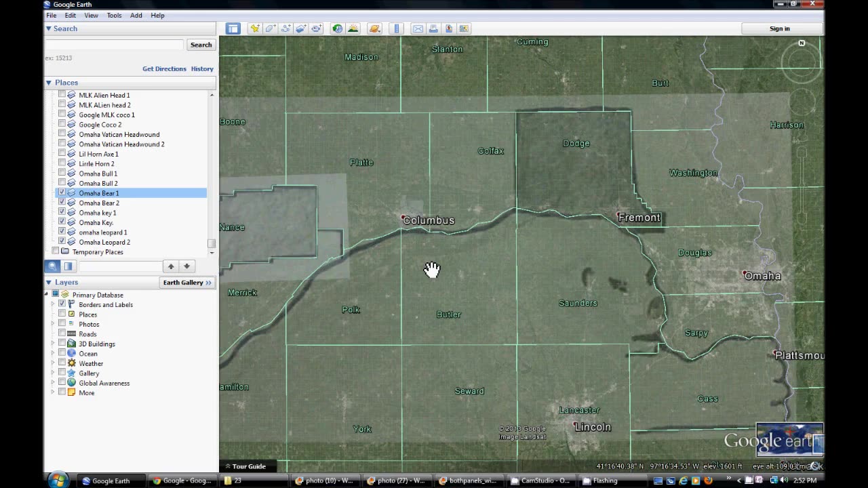This screenshot has height=488, width=868.
Task: Collapse the Layers panel triangle
Action: tap(49, 282)
